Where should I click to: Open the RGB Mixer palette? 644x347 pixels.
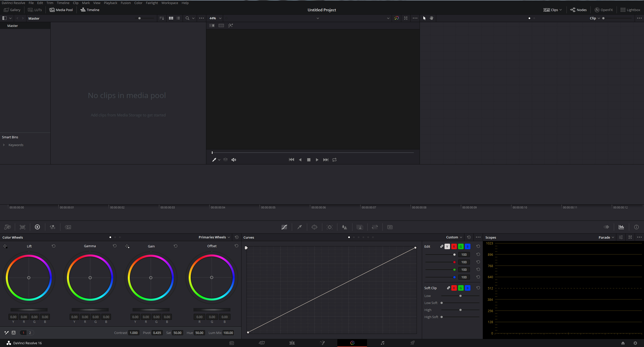[53, 227]
